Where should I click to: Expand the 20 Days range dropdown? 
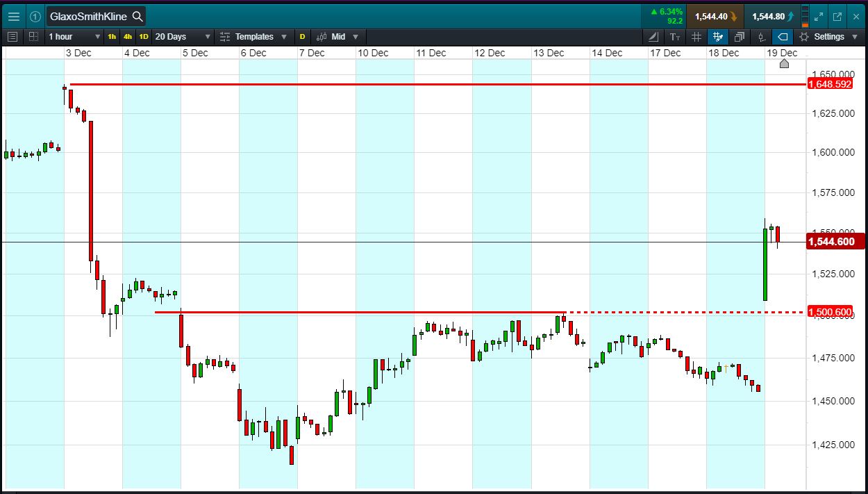183,37
